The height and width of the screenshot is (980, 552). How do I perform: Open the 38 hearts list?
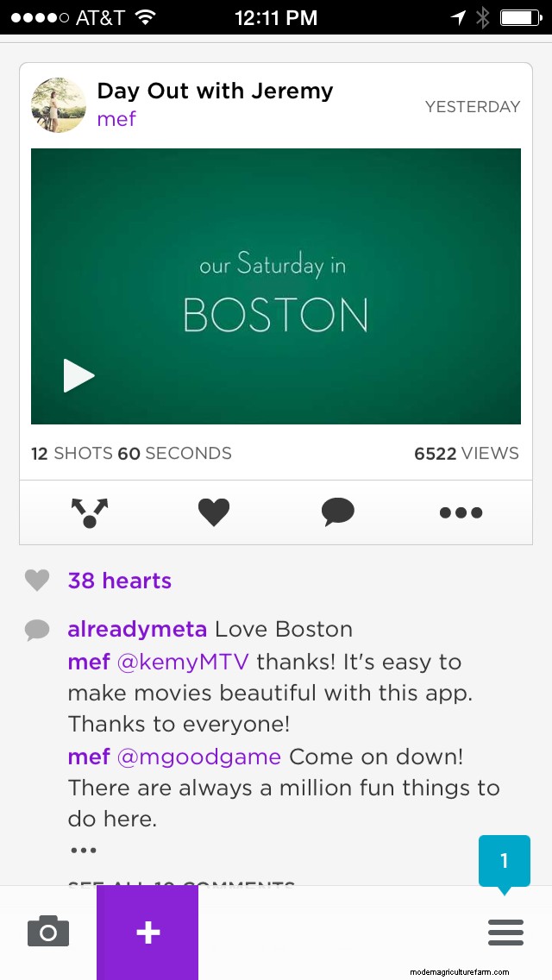[x=119, y=581]
